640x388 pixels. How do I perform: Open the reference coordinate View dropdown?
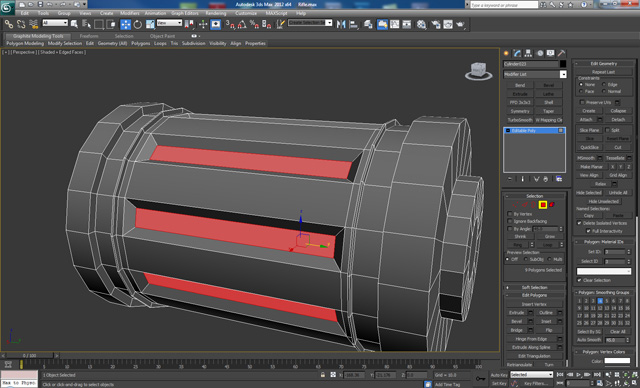coord(169,23)
